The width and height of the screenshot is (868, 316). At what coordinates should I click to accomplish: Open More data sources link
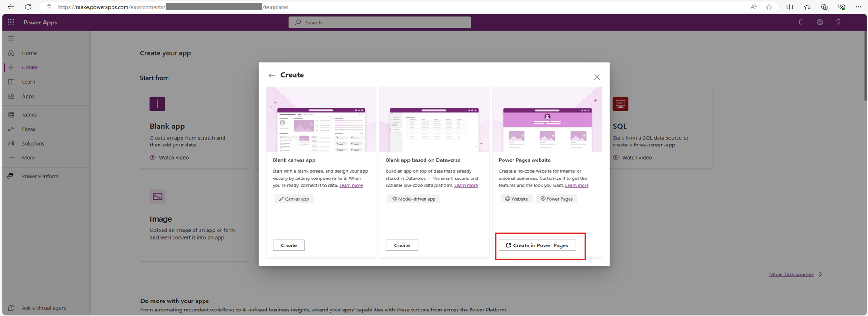pos(796,274)
